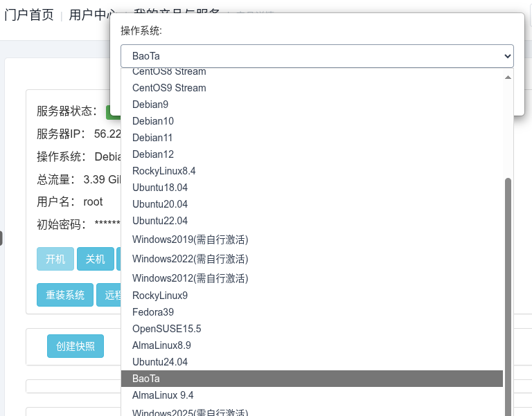
Task: Select Ubuntu22.04 entry
Action: pos(312,221)
